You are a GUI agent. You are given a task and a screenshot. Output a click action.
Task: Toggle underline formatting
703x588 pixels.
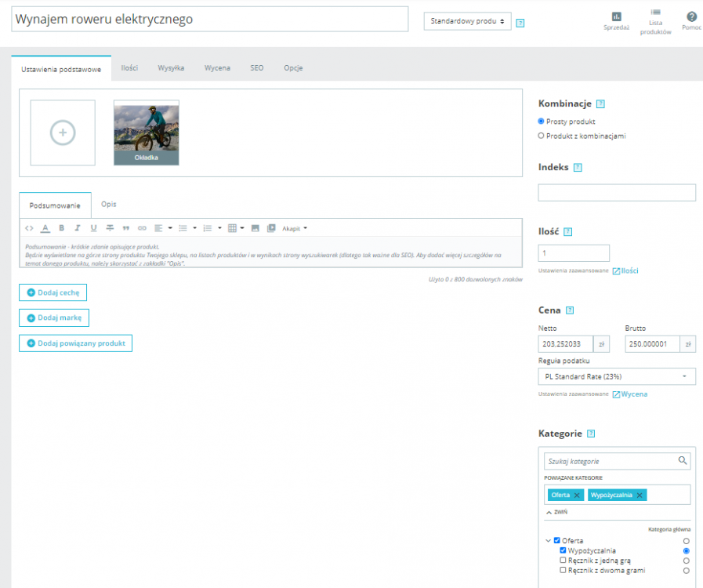click(94, 228)
